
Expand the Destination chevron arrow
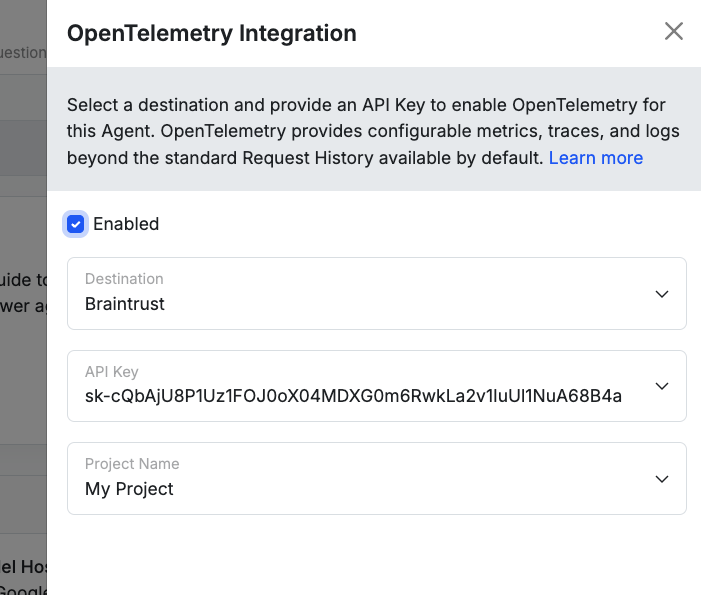[662, 294]
